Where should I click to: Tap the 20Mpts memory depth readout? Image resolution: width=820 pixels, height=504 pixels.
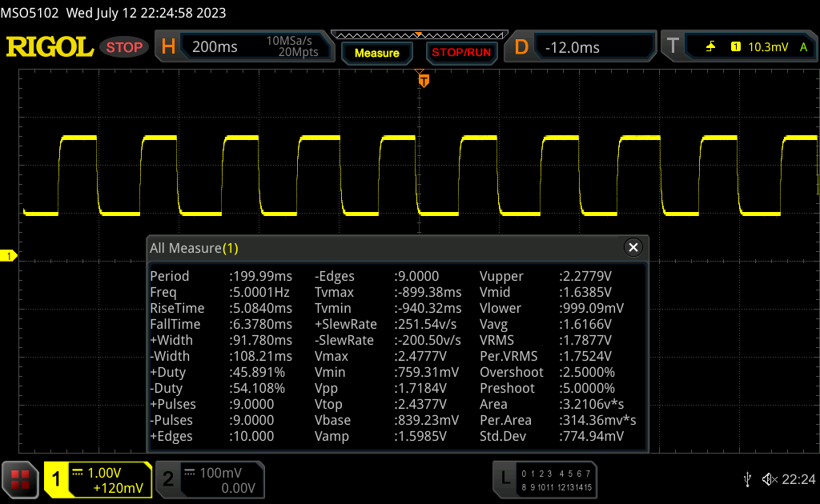298,52
